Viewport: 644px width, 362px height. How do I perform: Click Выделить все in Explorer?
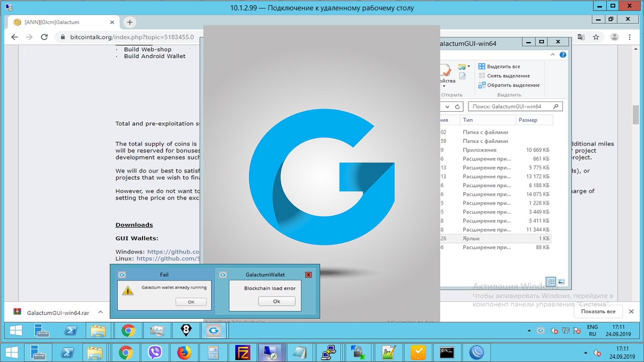499,66
